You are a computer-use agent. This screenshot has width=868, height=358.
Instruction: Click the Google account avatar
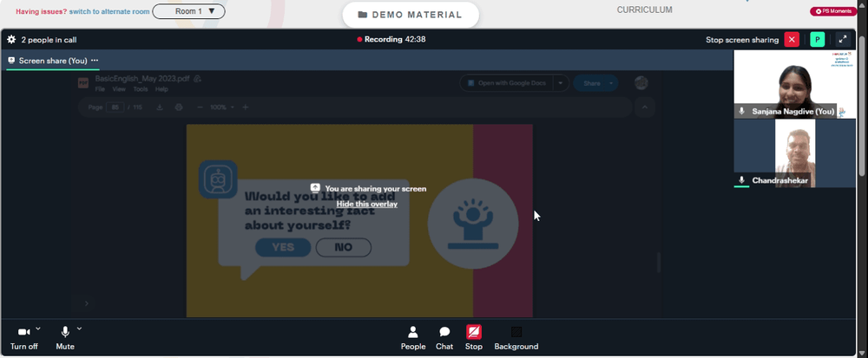pyautogui.click(x=641, y=83)
